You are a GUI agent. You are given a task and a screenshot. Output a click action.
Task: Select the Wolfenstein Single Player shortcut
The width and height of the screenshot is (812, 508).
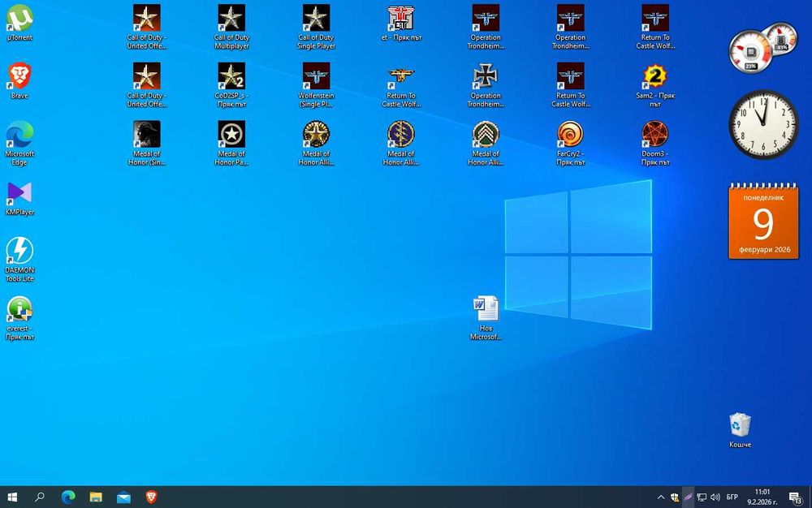316,85
